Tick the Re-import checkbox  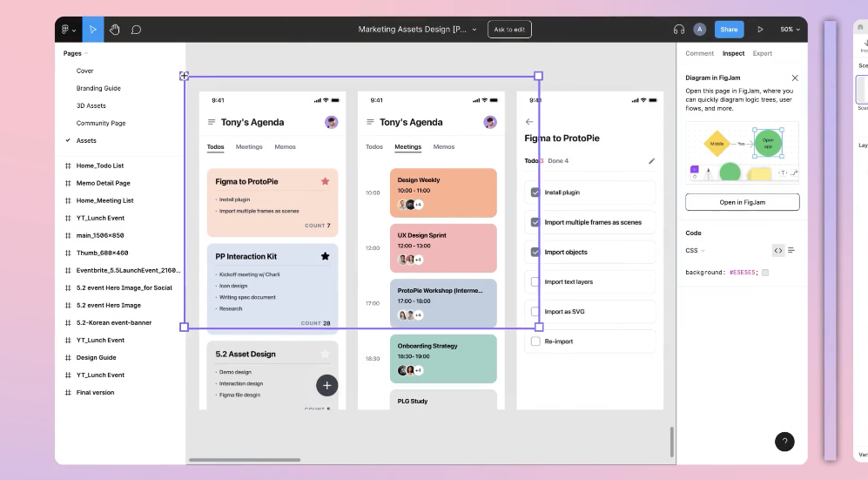(535, 341)
